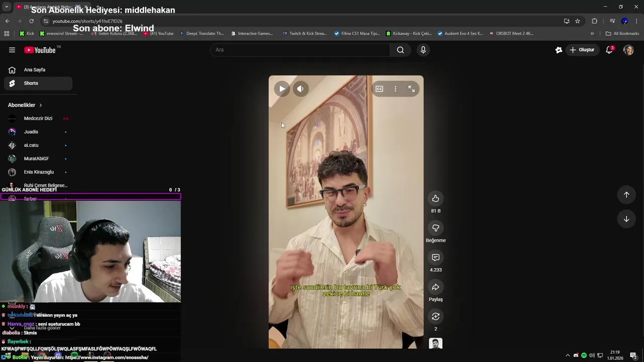Screen dimensions: 644x362
Task: Open the Kickaway bookmark
Action: tap(409, 34)
